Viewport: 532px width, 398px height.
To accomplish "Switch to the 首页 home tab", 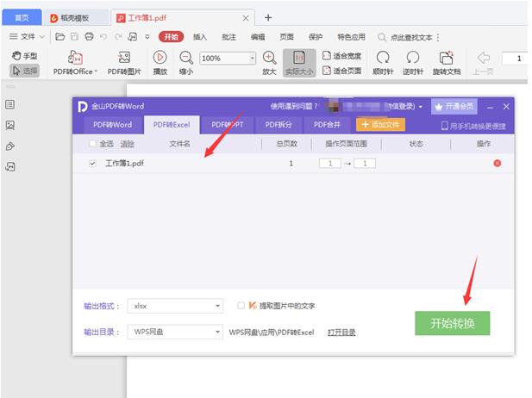I will coord(22,17).
